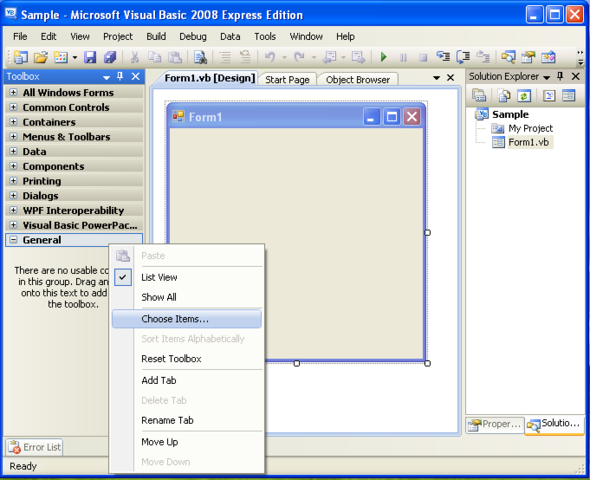
Task: Select Form1.vb in Solution Explorer
Action: [528, 142]
